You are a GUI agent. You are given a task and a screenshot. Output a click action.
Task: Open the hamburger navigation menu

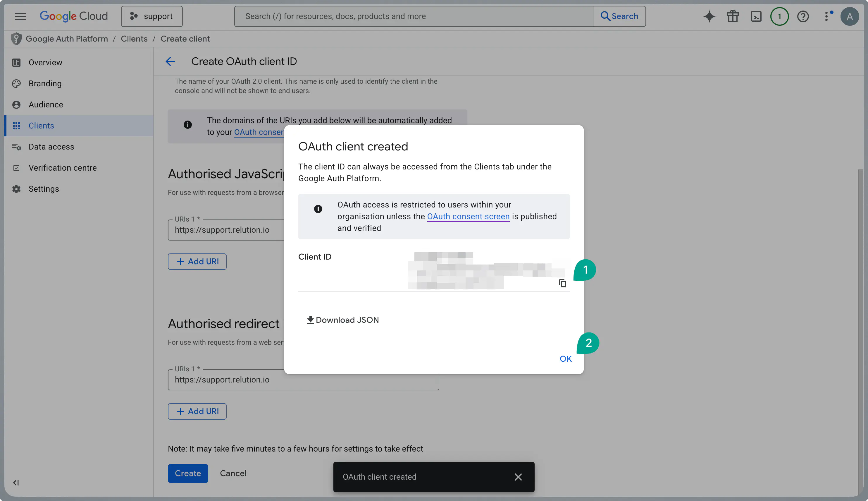click(20, 16)
